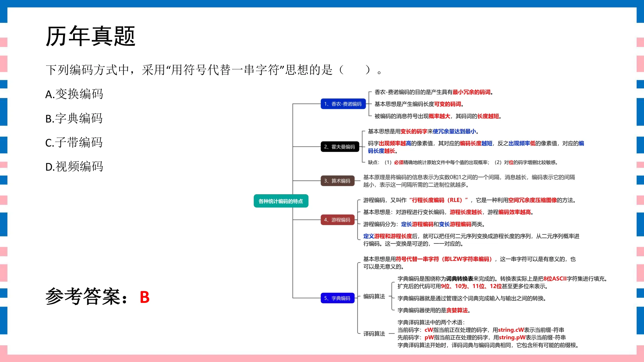
Task: Click the 参考答案 label
Action: pyautogui.click(x=87, y=296)
